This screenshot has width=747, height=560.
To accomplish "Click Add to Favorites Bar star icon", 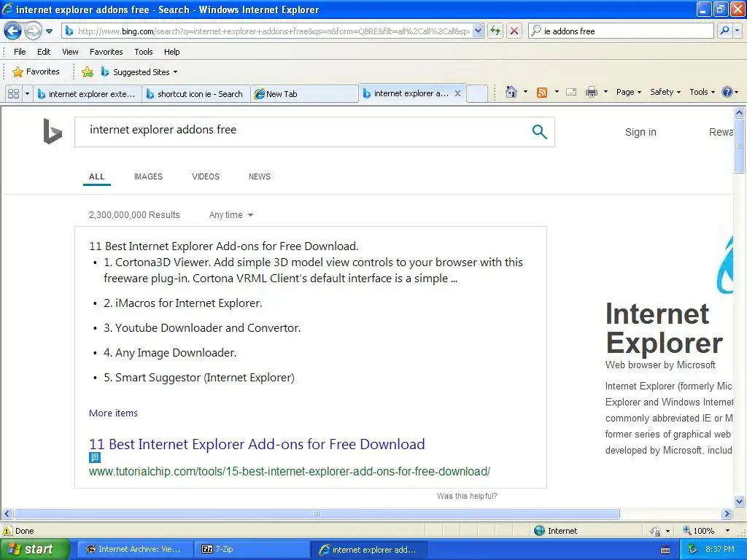I will tap(88, 72).
